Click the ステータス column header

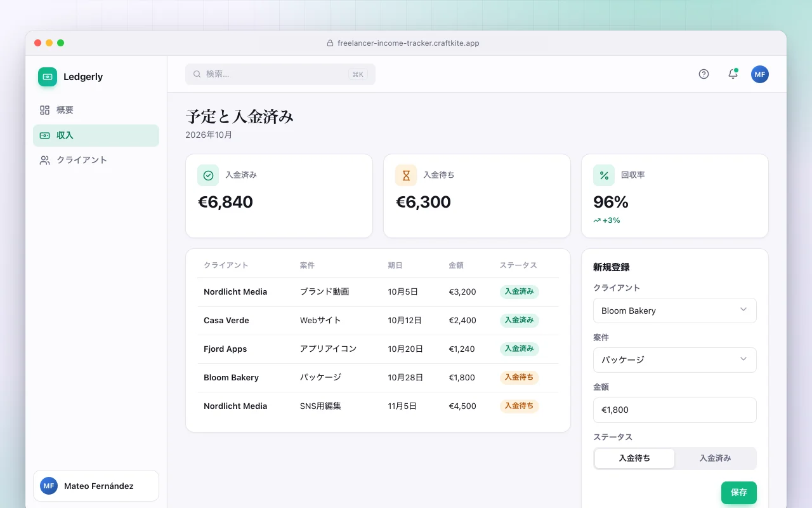point(518,265)
